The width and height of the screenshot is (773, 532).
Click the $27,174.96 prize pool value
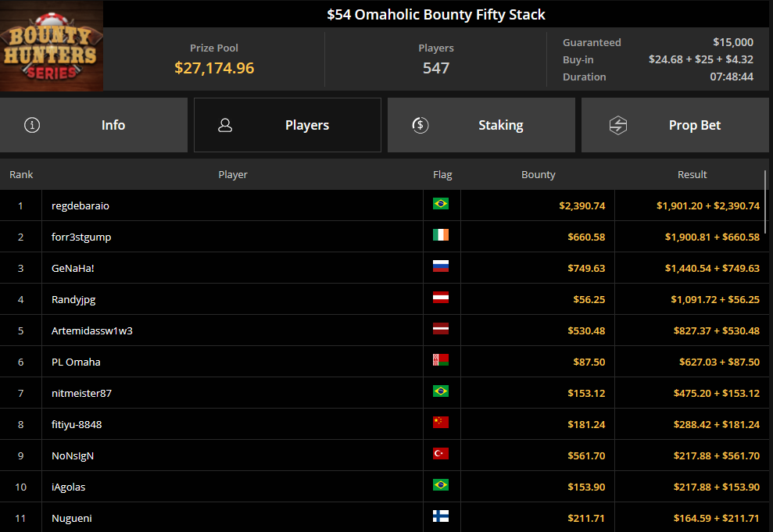[x=214, y=68]
